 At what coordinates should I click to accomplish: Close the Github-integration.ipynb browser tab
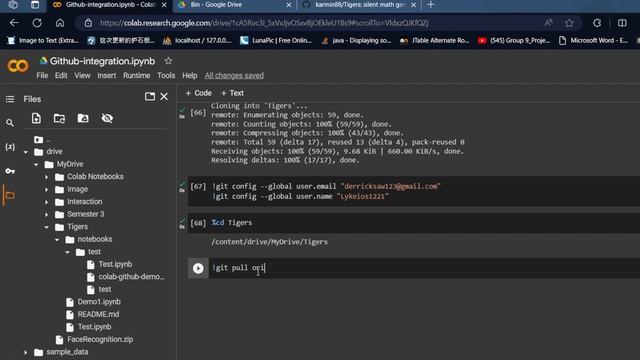pos(164,4)
